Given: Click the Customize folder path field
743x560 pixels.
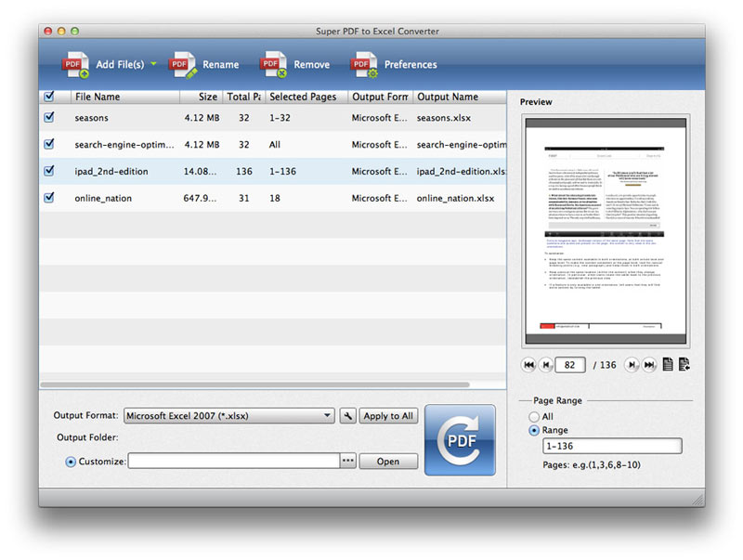Looking at the screenshot, I should pyautogui.click(x=234, y=461).
